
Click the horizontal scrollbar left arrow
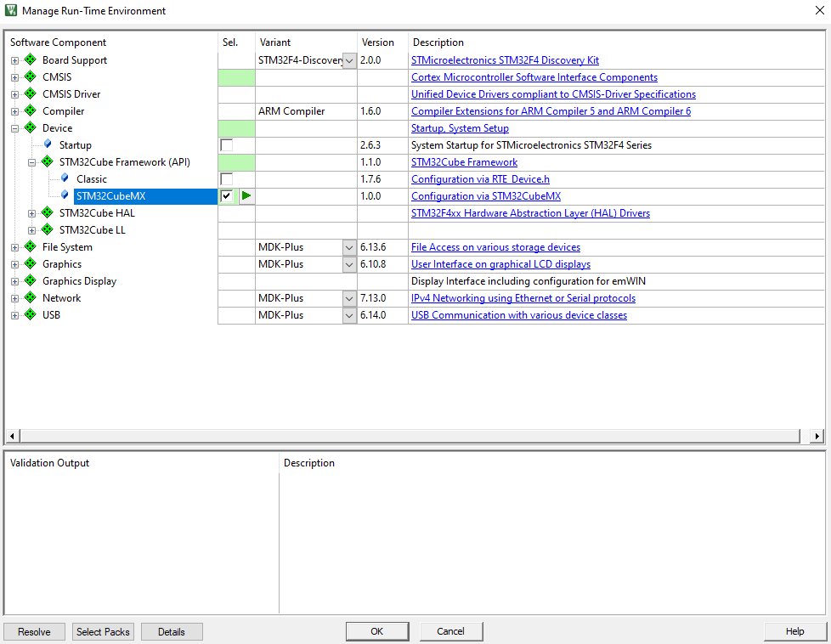[12, 436]
